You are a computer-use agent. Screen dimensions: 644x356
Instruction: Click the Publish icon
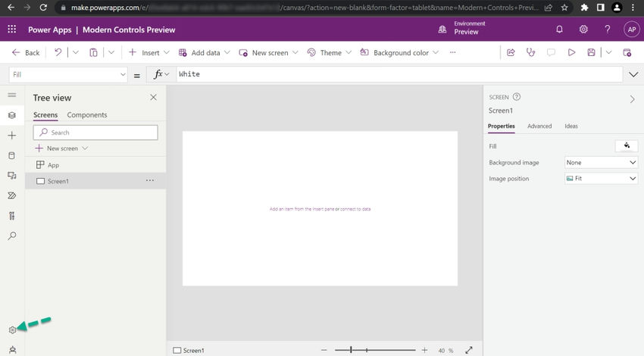[x=627, y=52]
